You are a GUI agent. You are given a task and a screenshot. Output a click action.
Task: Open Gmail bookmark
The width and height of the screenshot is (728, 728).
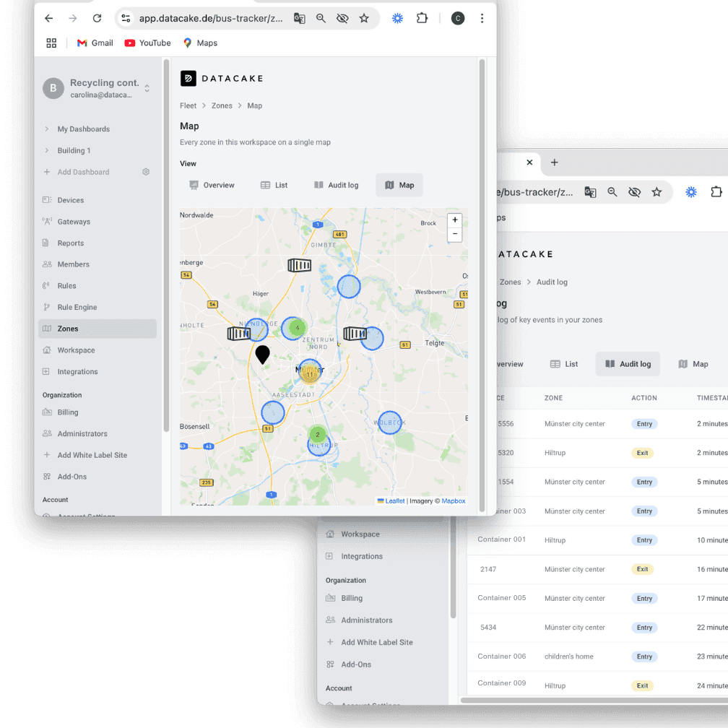pyautogui.click(x=95, y=43)
